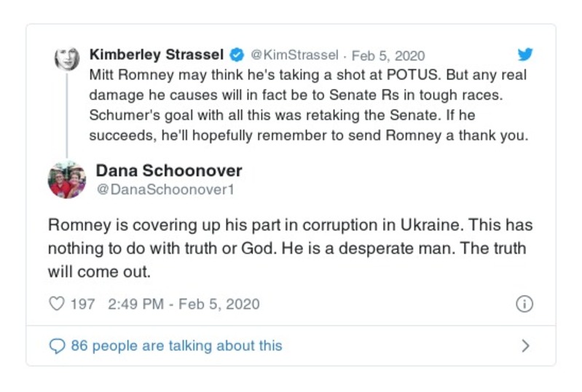The image size is (582, 392).
Task: Open Kimberley Strassel's profile picture
Action: (67, 58)
